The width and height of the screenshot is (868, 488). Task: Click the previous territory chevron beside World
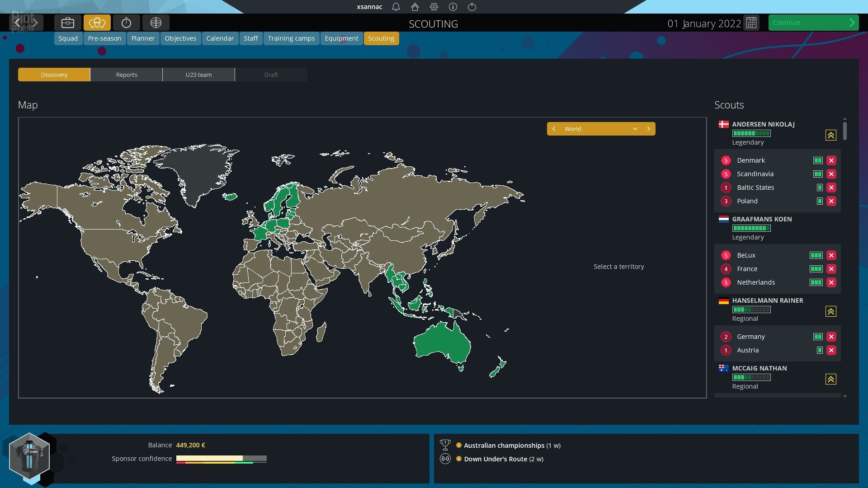[554, 129]
